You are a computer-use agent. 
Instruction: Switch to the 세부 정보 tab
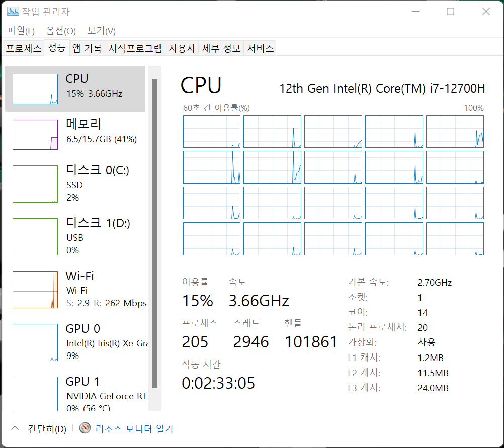point(221,49)
